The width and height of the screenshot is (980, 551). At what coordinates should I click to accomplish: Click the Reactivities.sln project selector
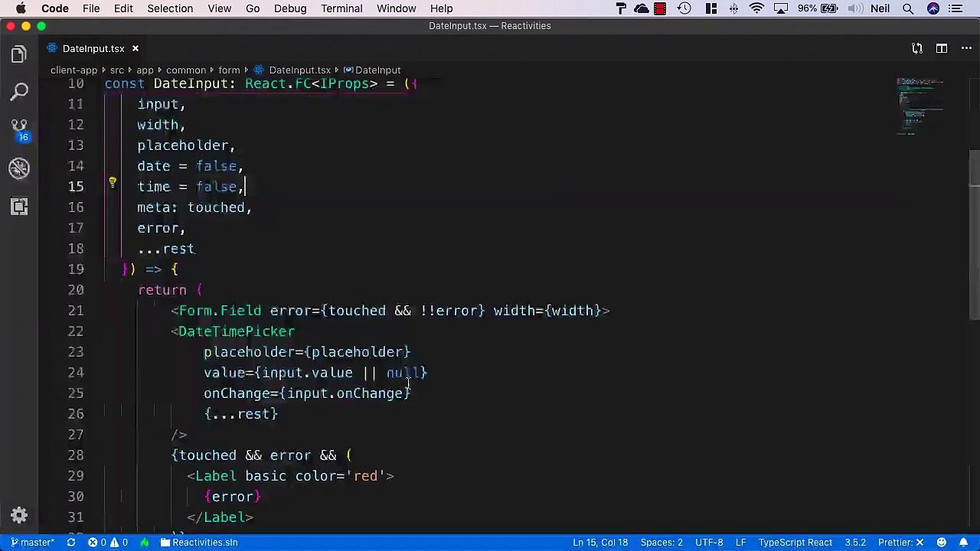click(x=199, y=543)
